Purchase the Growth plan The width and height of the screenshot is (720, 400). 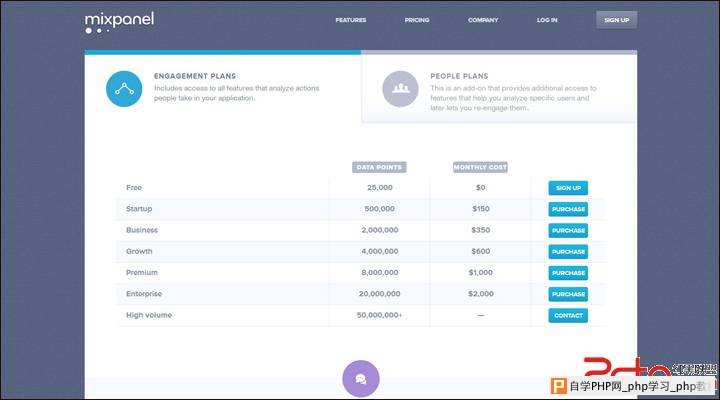click(x=568, y=252)
